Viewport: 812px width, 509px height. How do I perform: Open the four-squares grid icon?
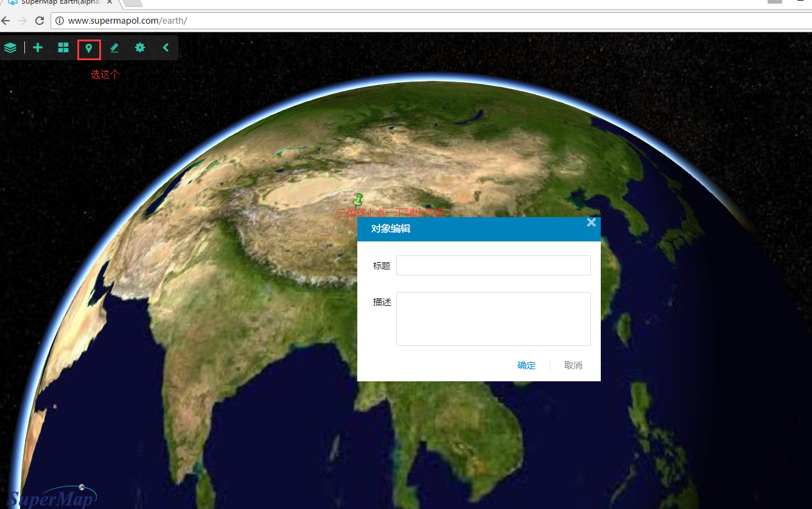point(63,47)
